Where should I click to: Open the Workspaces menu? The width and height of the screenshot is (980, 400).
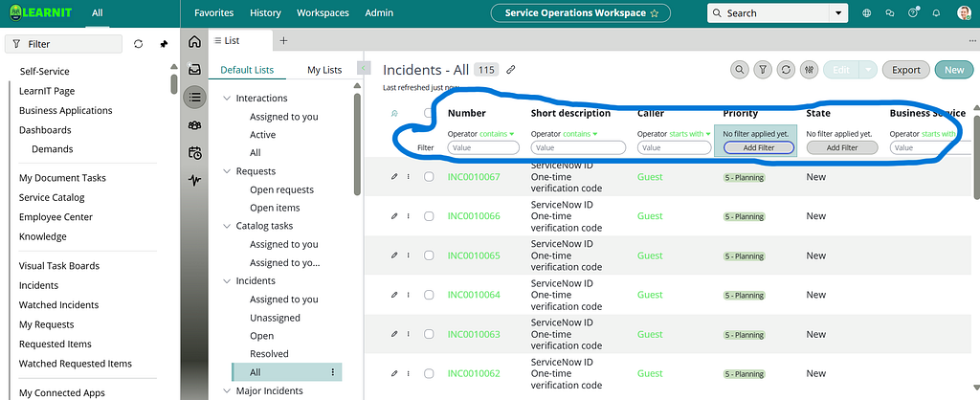pos(323,12)
